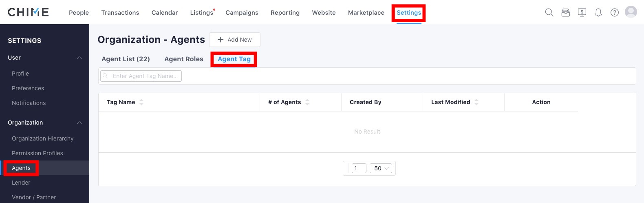
Task: Collapse the Organization settings section
Action: (x=79, y=123)
